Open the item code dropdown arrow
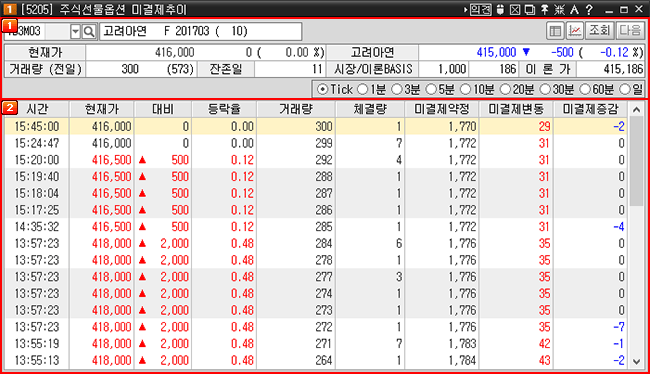The image size is (650, 374). coord(75,31)
